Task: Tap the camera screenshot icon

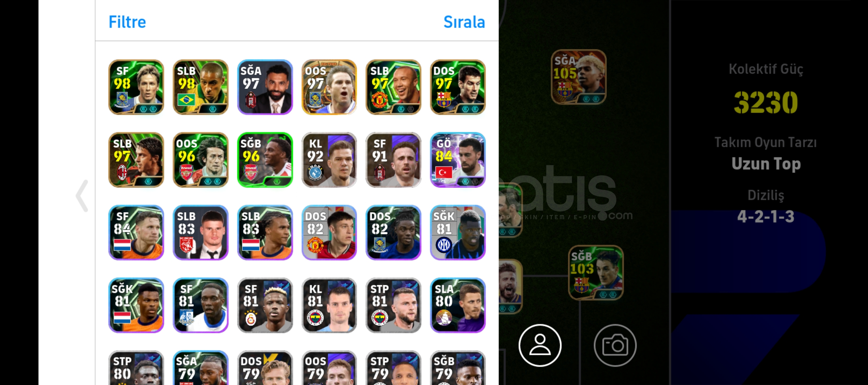Action: [x=615, y=345]
